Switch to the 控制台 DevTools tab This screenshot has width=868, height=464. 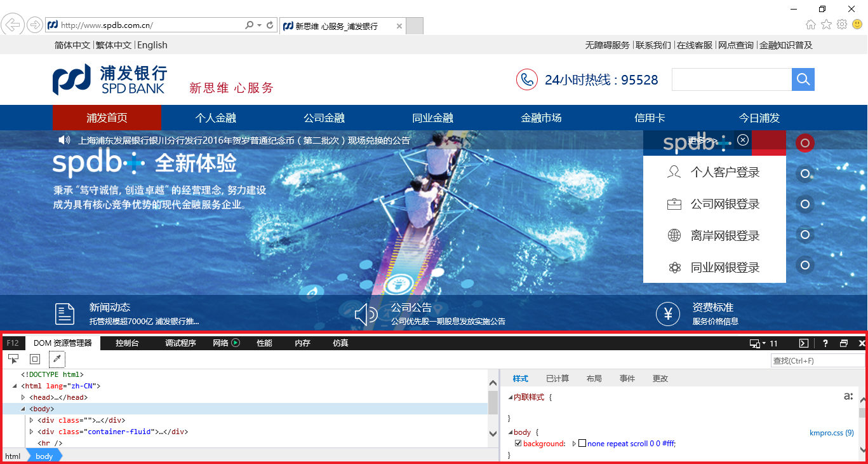pos(127,343)
